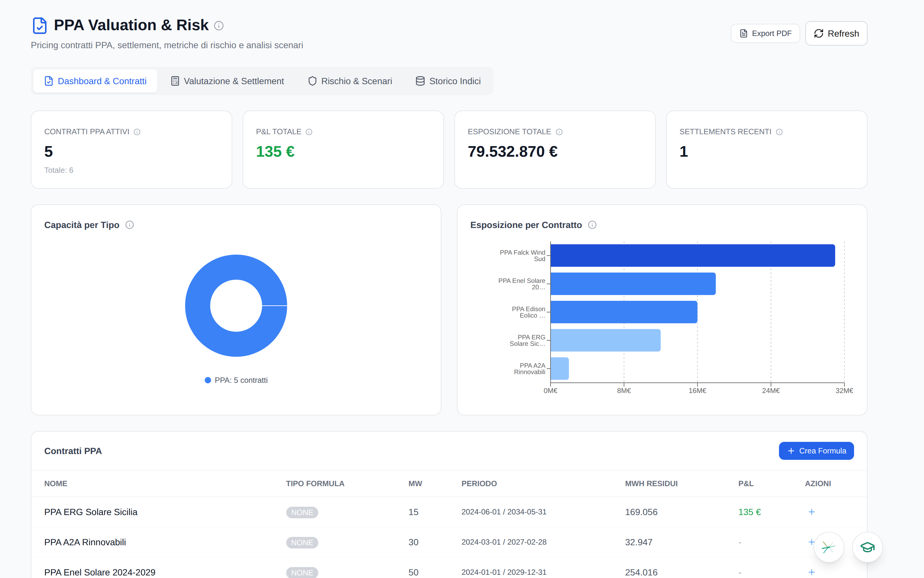This screenshot has height=578, width=924.
Task: Click NONE badge for PPA Enel Solare 2024-2029
Action: [302, 572]
